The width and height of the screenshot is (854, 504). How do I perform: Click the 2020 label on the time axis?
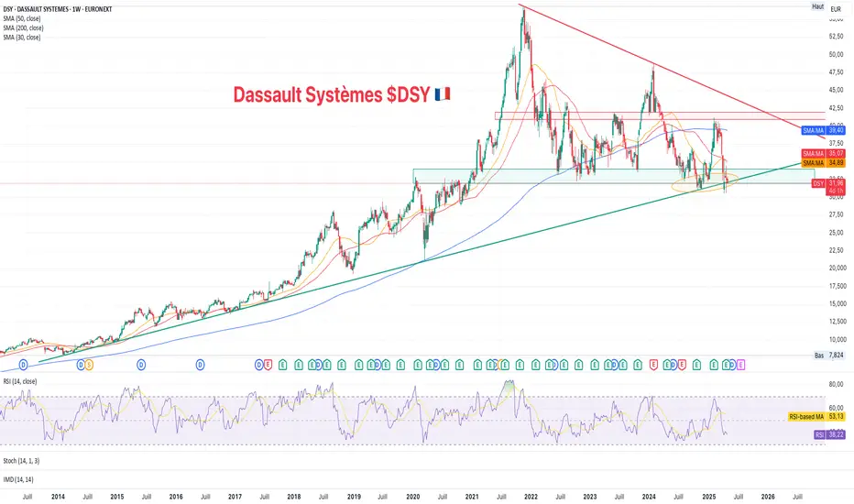pyautogui.click(x=413, y=497)
